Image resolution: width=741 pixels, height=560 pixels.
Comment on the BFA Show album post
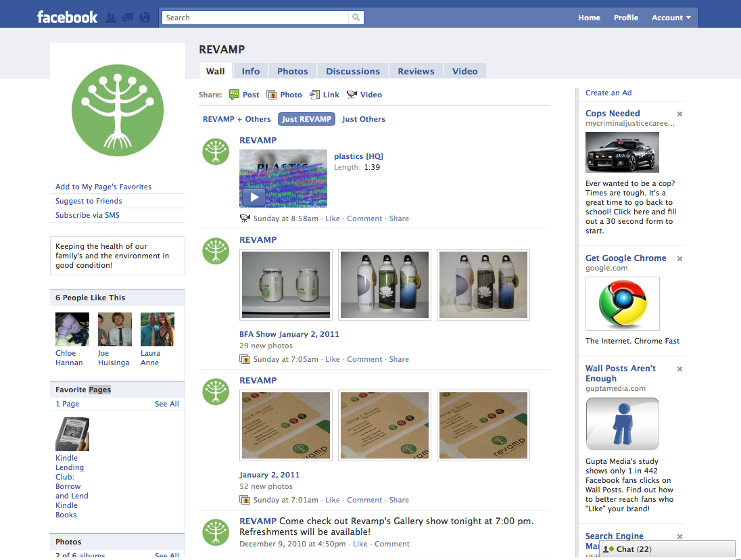pyautogui.click(x=365, y=359)
